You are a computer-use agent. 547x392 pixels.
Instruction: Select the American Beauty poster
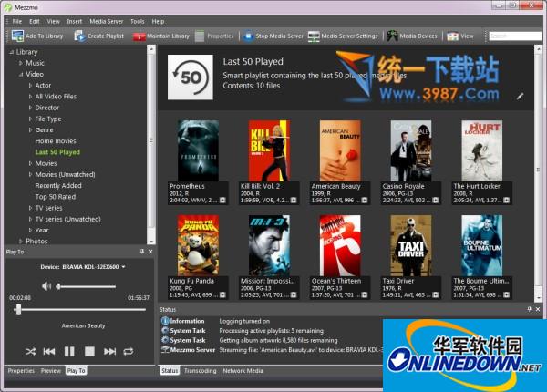point(340,150)
